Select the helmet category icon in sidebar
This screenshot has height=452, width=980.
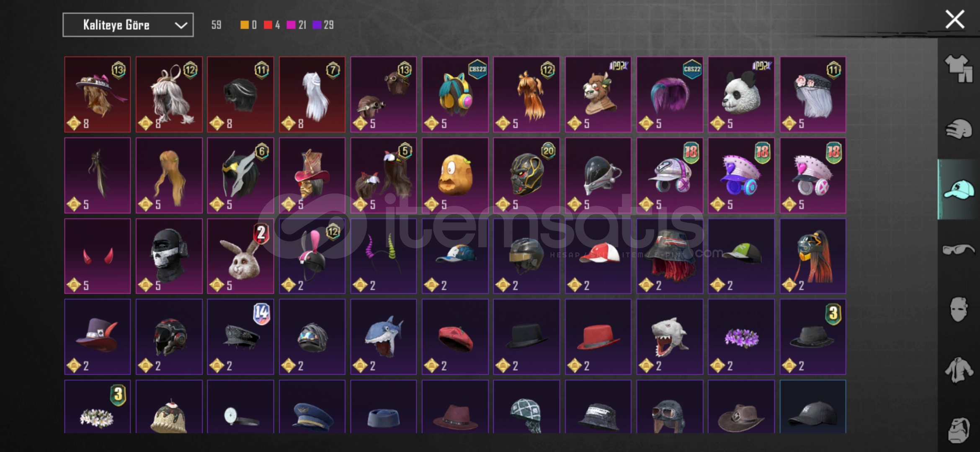coord(958,129)
